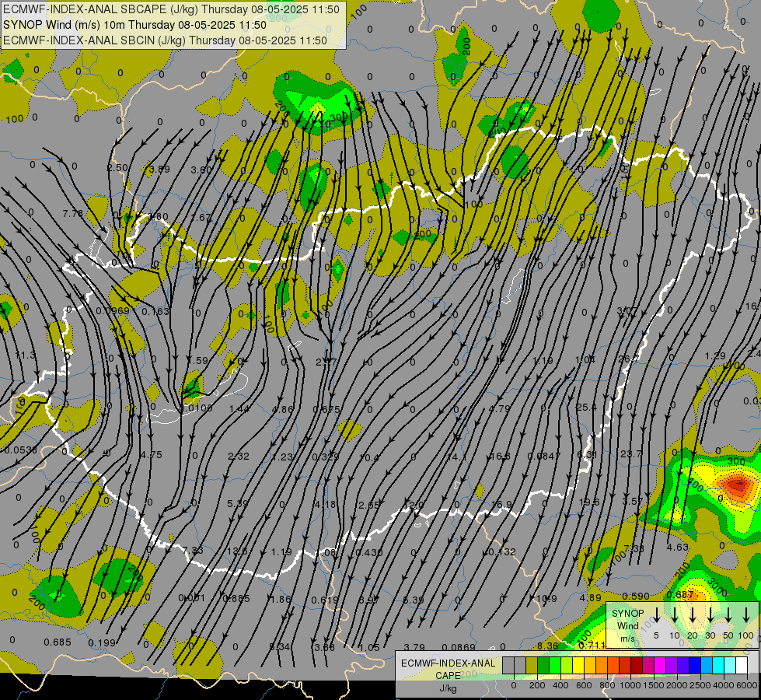The image size is (761, 700).
Task: Click the 3.57 value on map
Action: pyautogui.click(x=633, y=501)
